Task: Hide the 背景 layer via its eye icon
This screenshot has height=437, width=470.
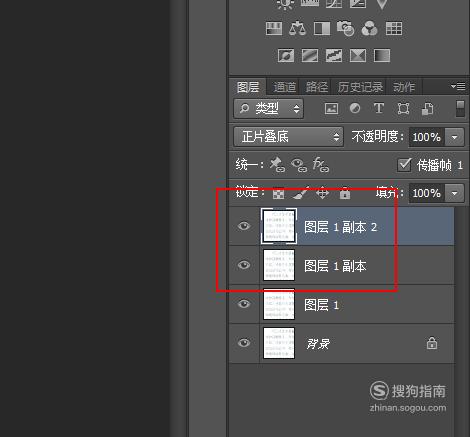Action: (x=244, y=343)
